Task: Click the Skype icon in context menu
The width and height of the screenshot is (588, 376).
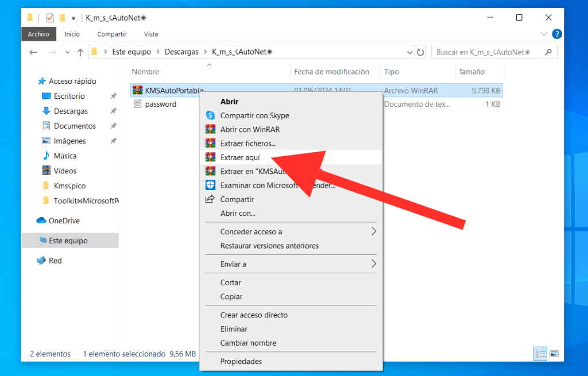Action: pos(210,116)
